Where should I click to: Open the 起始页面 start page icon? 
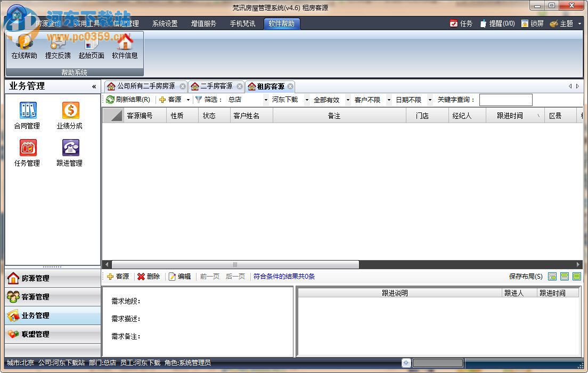91,49
